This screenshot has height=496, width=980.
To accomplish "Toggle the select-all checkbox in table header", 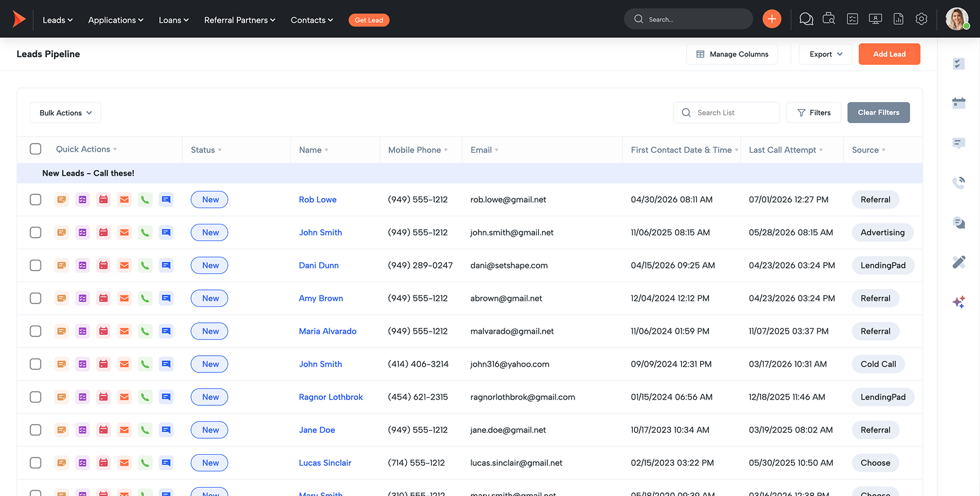I will point(36,149).
